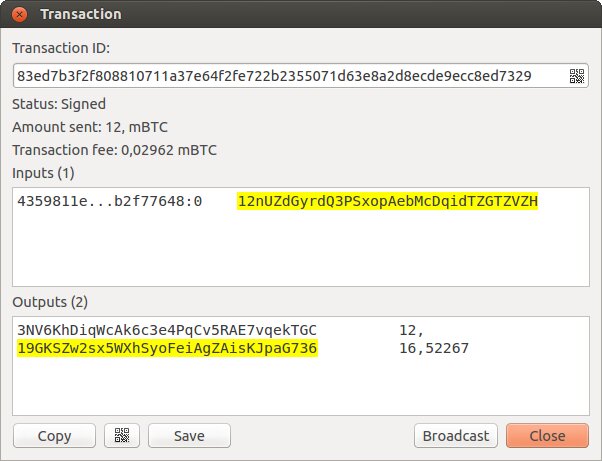The height and width of the screenshot is (461, 602).
Task: Copy the transaction to clipboard
Action: 54,435
